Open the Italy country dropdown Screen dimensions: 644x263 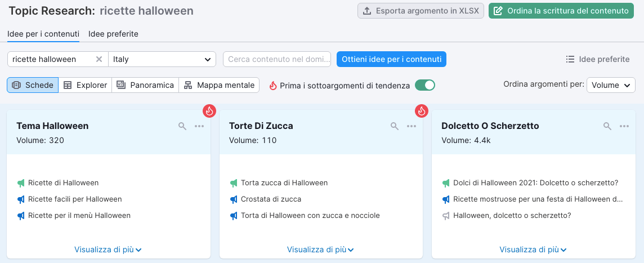[x=162, y=59]
